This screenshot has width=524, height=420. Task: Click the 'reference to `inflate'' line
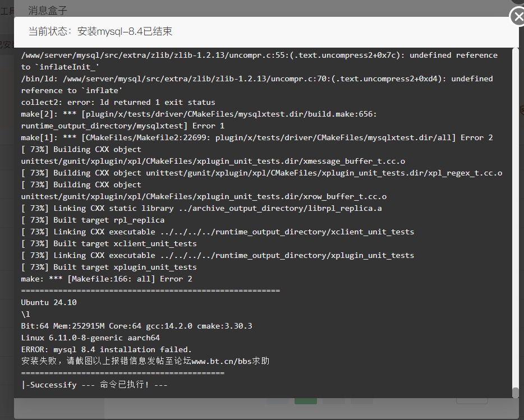[x=71, y=90]
